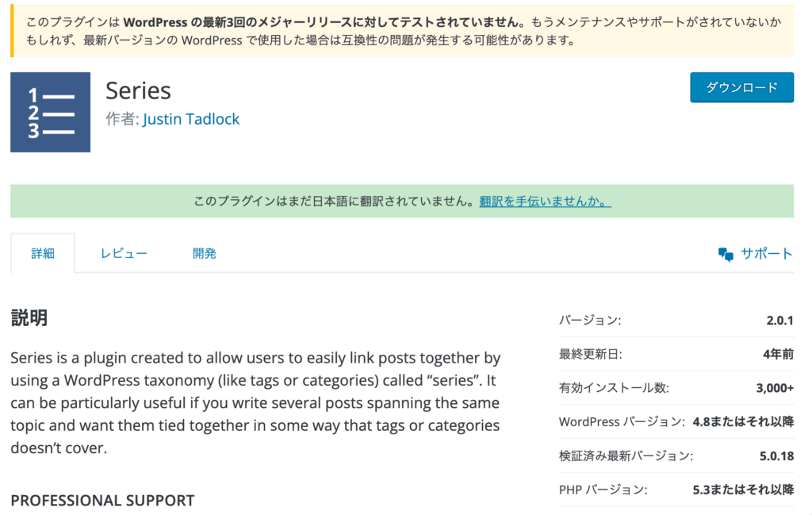Viewport: 812px width, 515px height.
Task: Switch to the レビュー tab
Action: 124,253
